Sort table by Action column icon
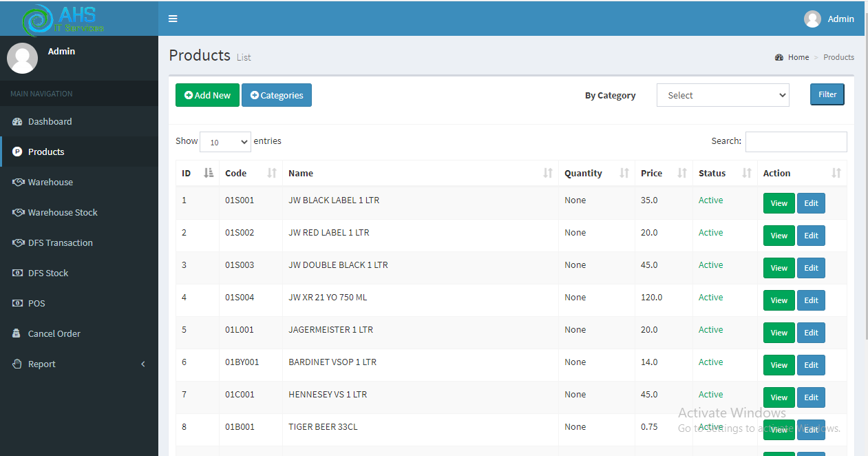 coord(836,174)
